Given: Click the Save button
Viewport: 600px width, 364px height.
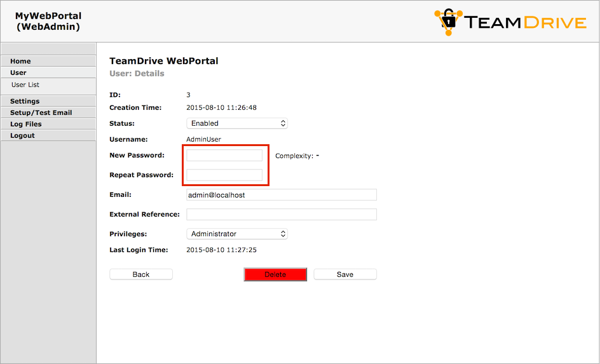Looking at the screenshot, I should pyautogui.click(x=344, y=274).
